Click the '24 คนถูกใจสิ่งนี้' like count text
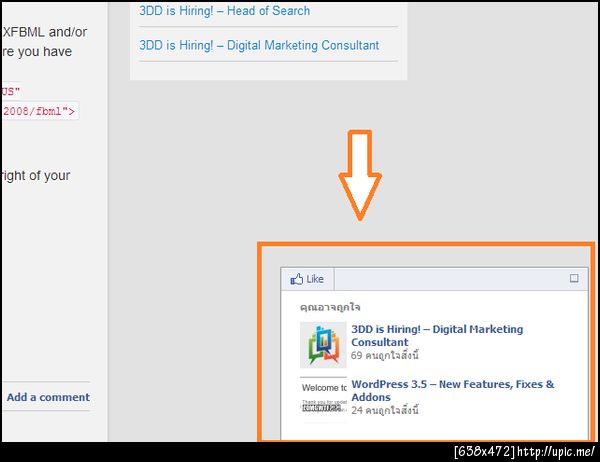Image resolution: width=600 pixels, height=462 pixels. pos(385,410)
